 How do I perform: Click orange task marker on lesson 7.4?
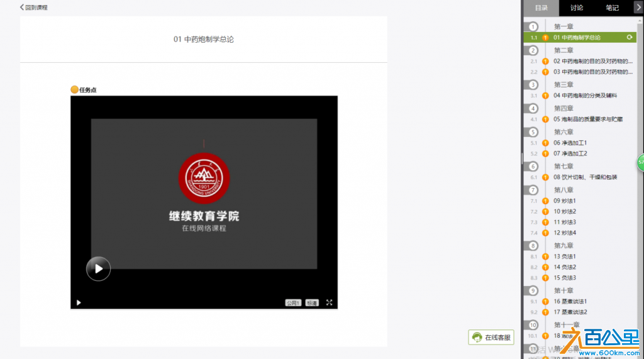pos(545,233)
